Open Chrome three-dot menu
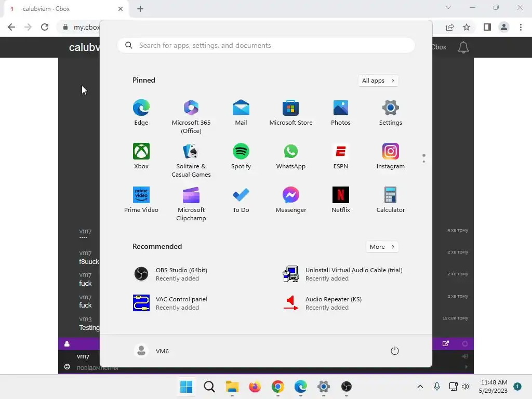Screen dimensions: 532x399 pos(521,27)
